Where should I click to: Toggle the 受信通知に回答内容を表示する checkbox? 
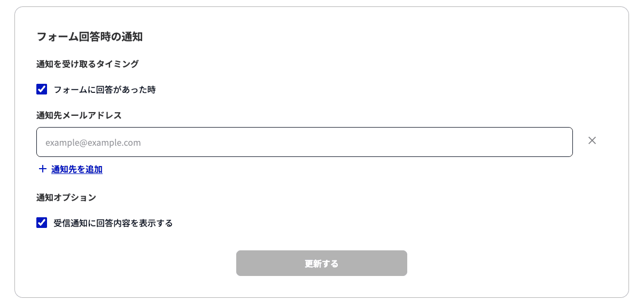click(42, 223)
